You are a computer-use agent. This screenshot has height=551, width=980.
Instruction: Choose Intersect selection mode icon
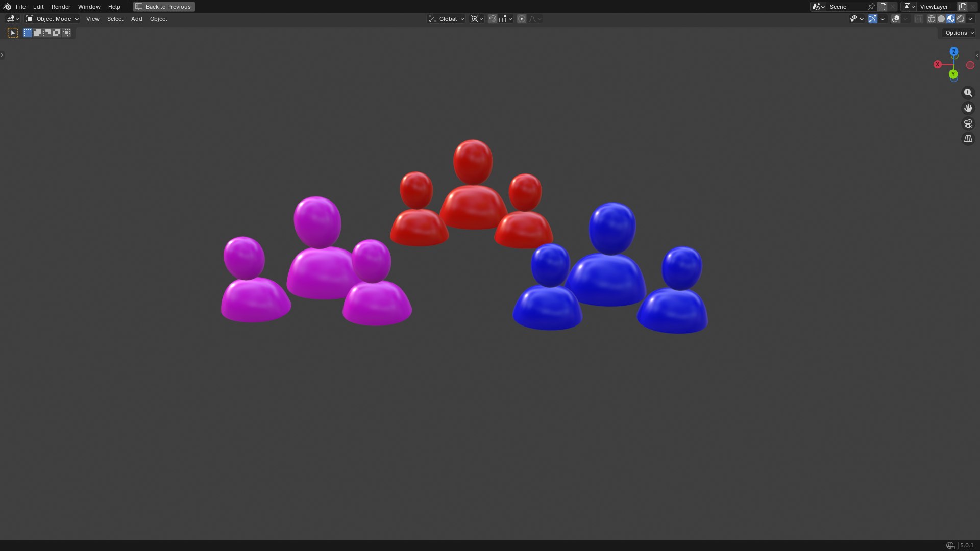66,33
